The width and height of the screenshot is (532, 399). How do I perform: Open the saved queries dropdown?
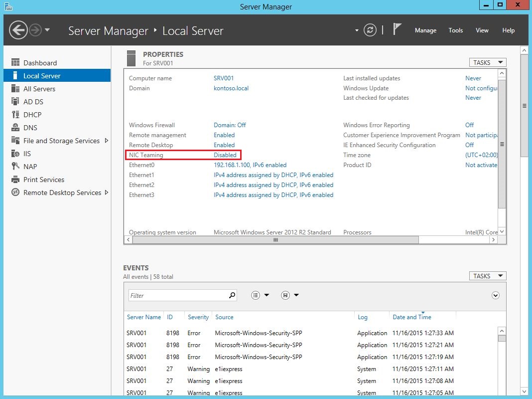click(x=290, y=295)
